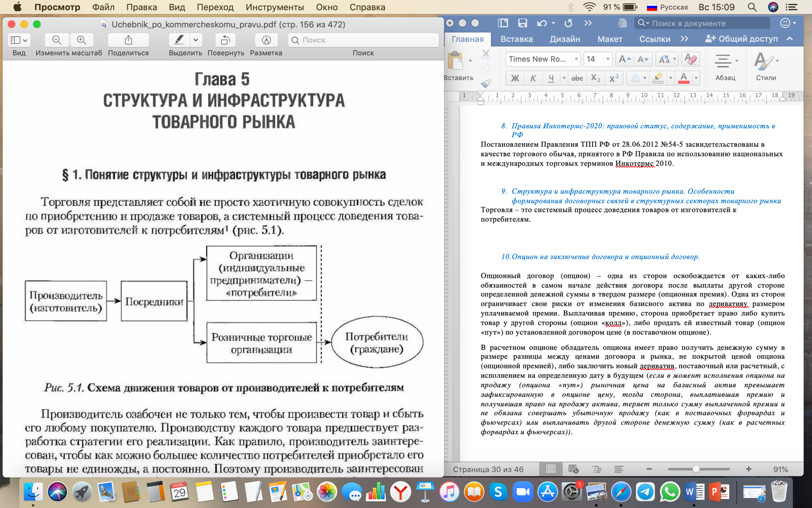Toggle underline (Ч) formatting

[x=551, y=78]
